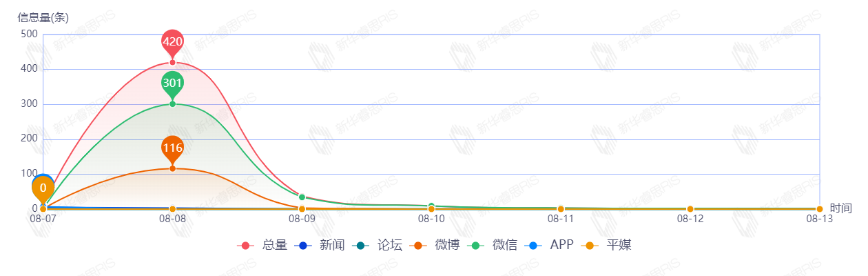Click the orange 116 value pin
This screenshot has height=276, width=868.
tap(172, 148)
